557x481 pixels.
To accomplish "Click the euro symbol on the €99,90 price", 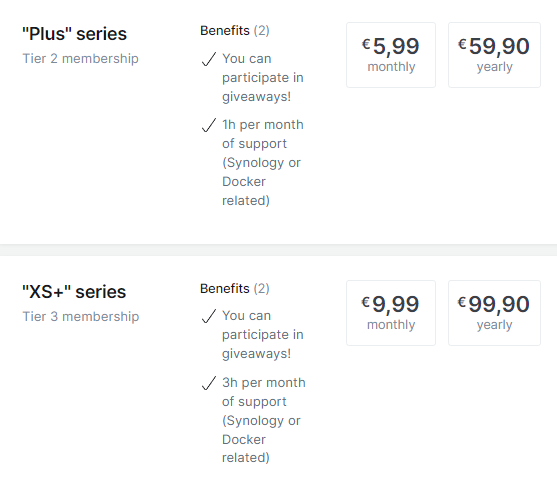I will (x=461, y=302).
